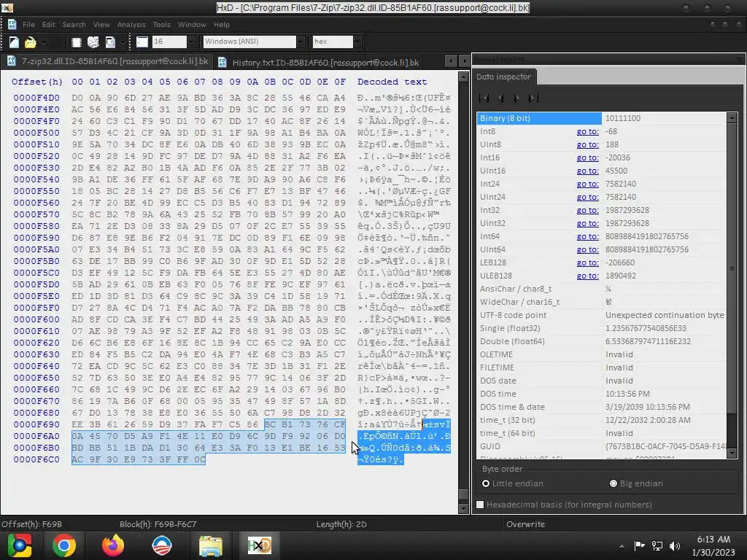Open the File menu

coord(28,24)
